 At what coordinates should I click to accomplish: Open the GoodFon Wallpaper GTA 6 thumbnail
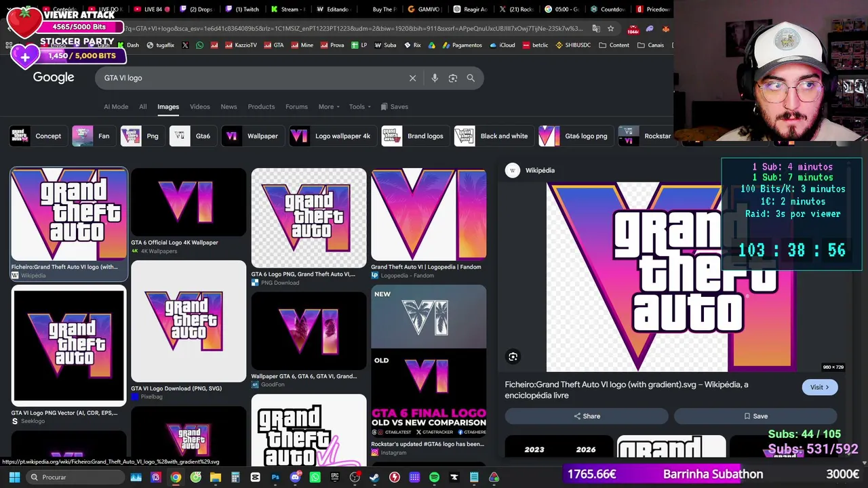tap(309, 331)
